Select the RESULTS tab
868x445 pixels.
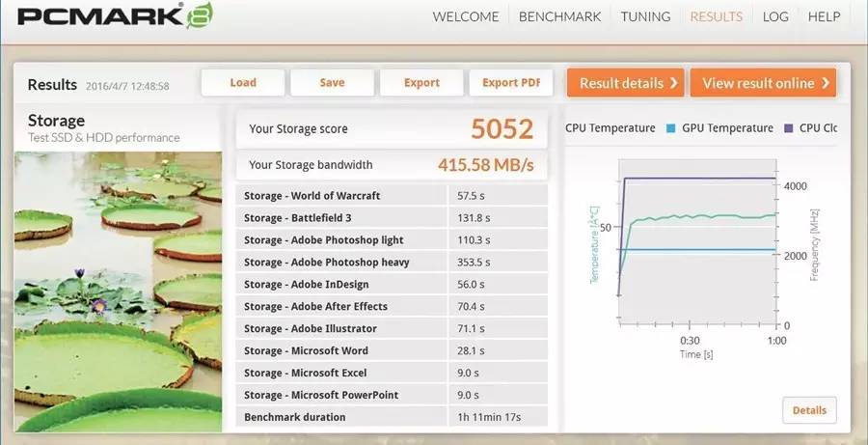(x=717, y=16)
